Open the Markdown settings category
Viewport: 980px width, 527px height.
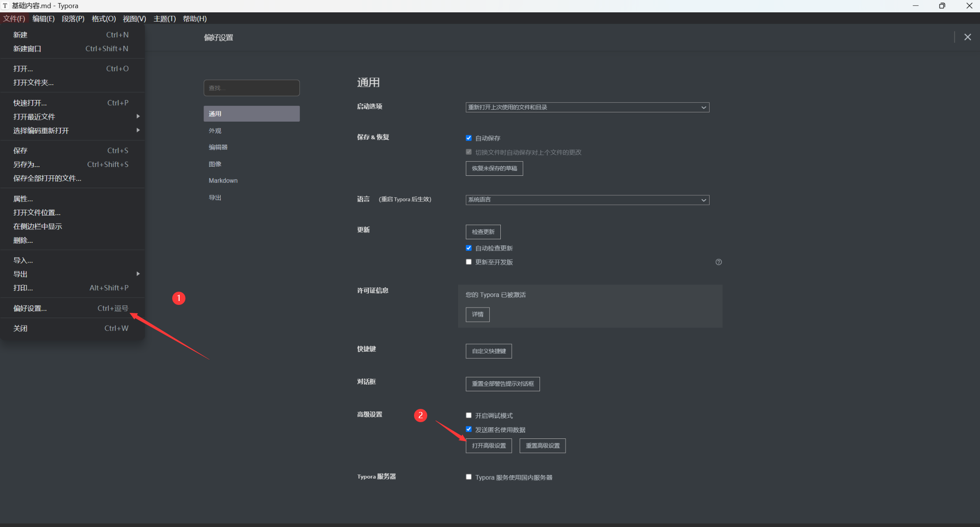point(223,181)
